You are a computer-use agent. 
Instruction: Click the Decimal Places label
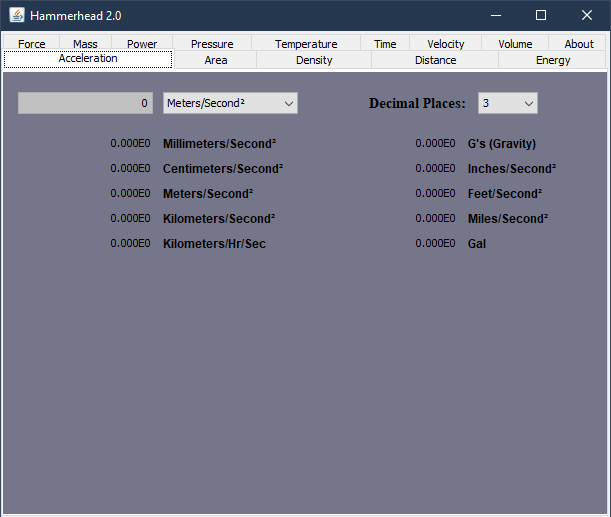417,103
